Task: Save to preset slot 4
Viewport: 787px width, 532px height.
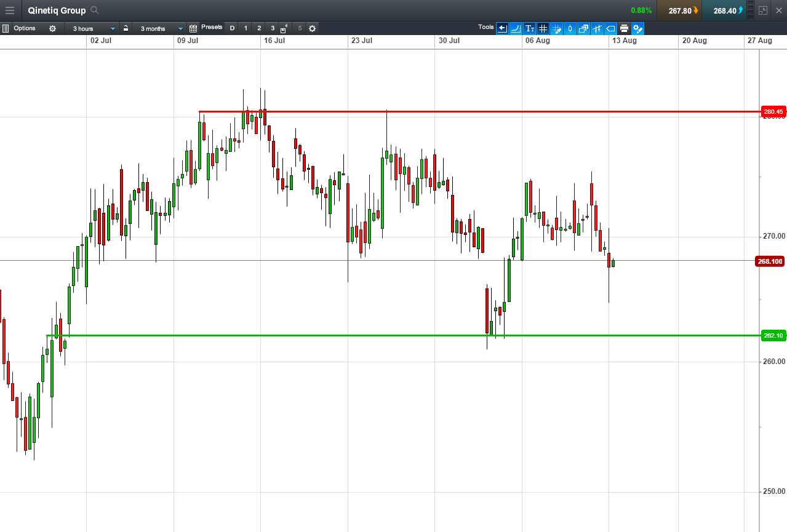Action: (284, 28)
